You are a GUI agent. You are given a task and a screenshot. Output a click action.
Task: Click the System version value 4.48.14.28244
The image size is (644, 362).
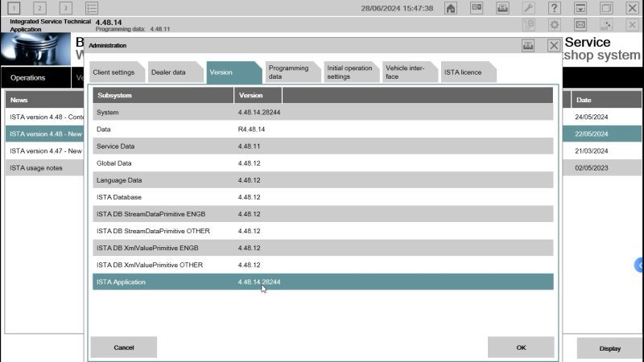(x=259, y=112)
